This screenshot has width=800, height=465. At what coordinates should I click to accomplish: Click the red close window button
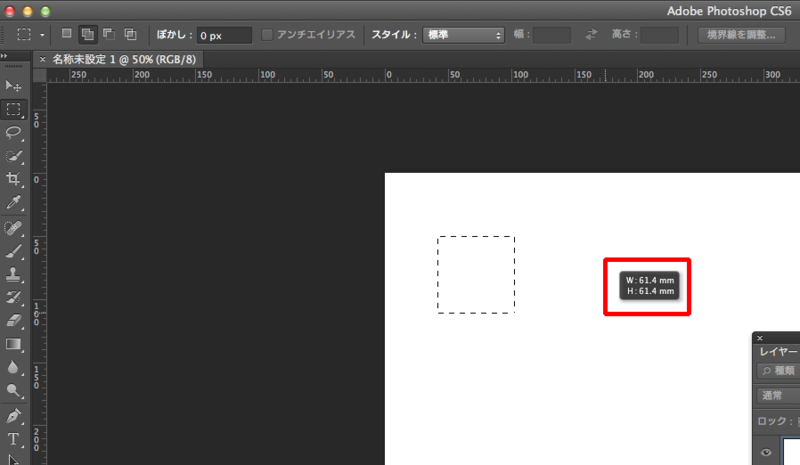(x=10, y=11)
